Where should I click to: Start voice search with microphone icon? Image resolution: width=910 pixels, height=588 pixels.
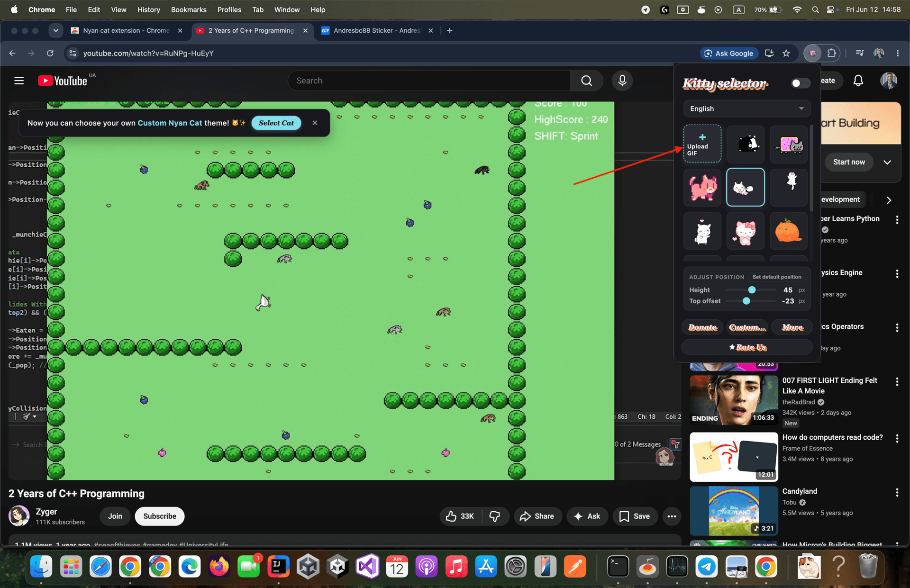(622, 81)
